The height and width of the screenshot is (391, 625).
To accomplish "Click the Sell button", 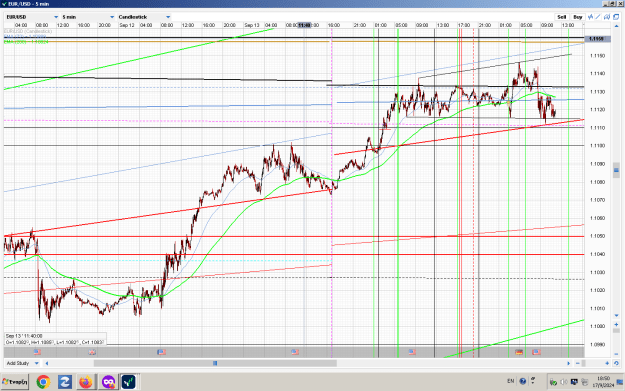I will pyautogui.click(x=562, y=17).
